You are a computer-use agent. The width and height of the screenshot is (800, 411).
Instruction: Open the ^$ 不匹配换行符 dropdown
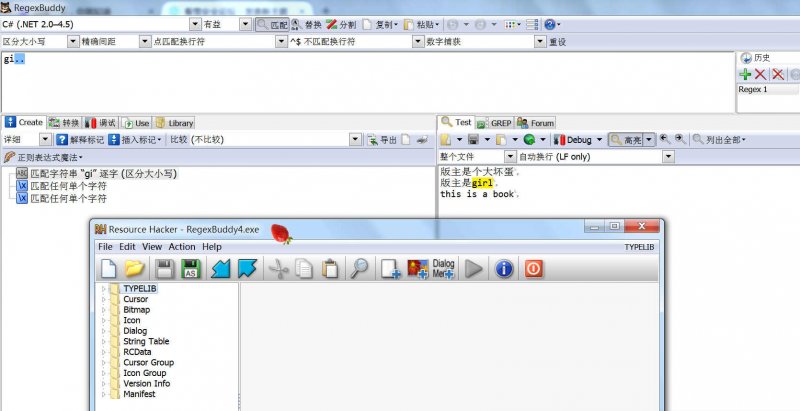(x=418, y=41)
